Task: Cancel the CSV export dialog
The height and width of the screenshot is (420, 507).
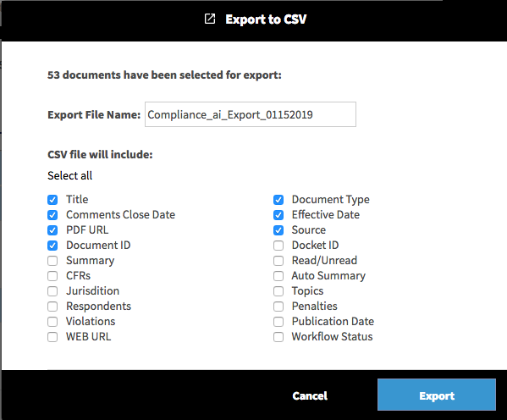Action: 310,395
